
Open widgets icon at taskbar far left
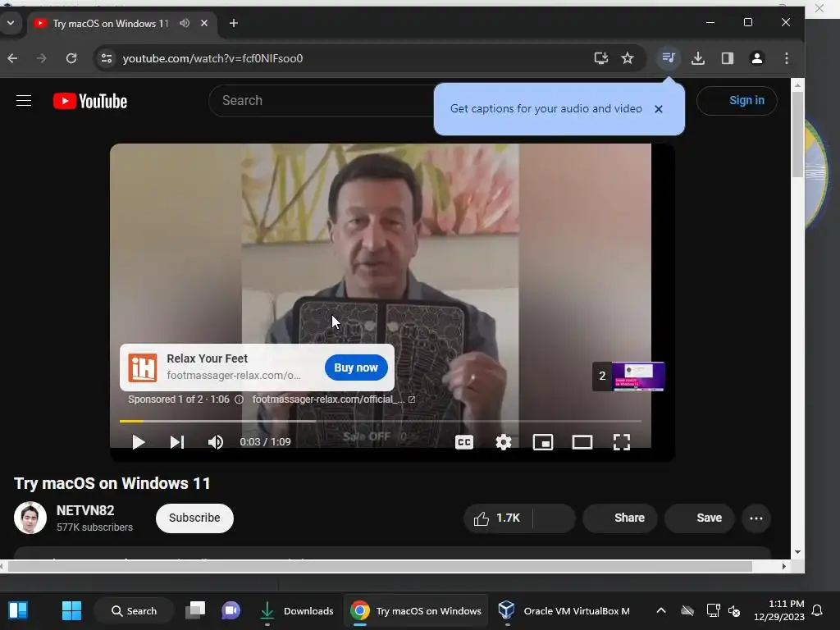pyautogui.click(x=18, y=610)
